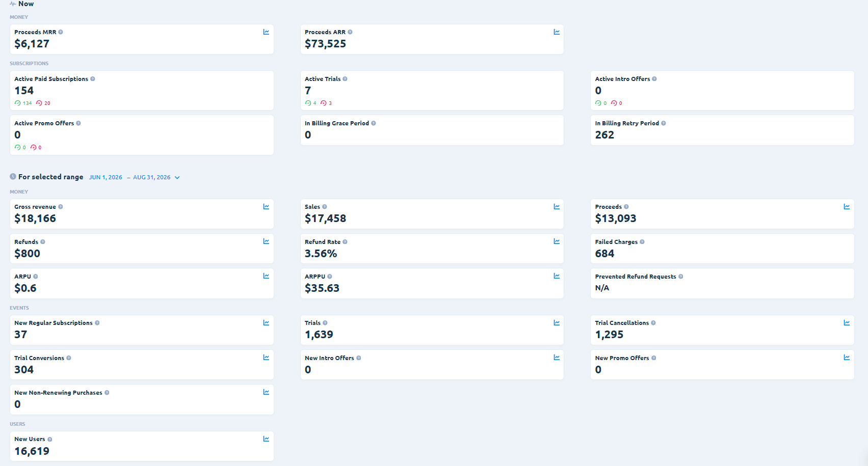Click info icon beside In Billing Retry Period
Viewport: 868px width, 466px height.
664,123
